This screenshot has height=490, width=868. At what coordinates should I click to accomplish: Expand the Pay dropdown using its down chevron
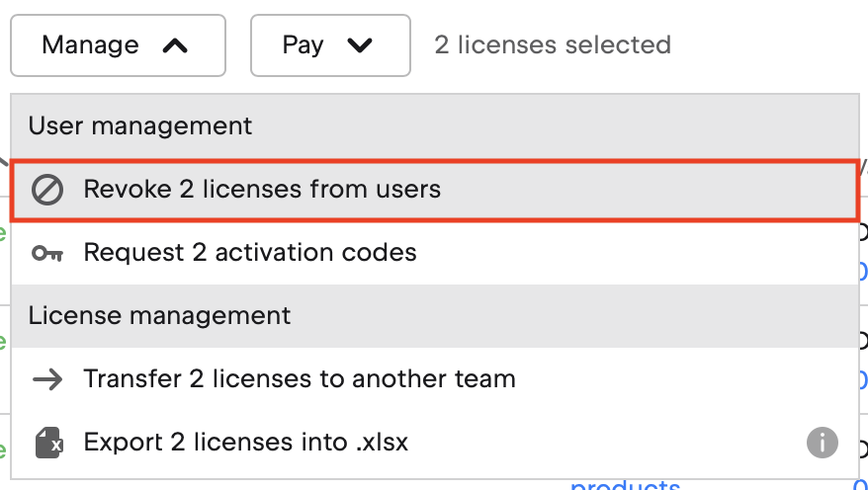pos(361,45)
